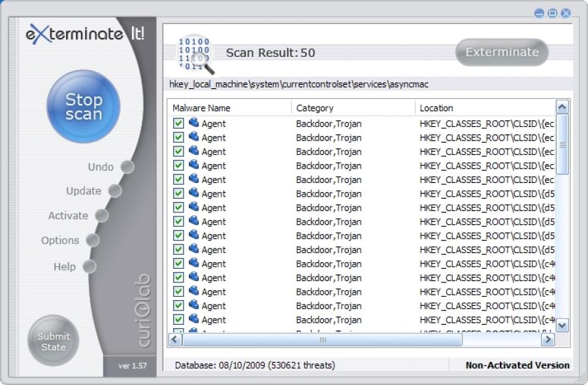The image size is (588, 385).
Task: Click the horizontal scrollbar right arrow
Action: click(547, 340)
